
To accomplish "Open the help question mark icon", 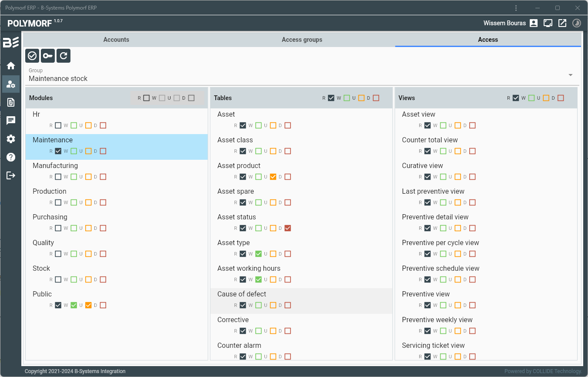I will coord(11,157).
